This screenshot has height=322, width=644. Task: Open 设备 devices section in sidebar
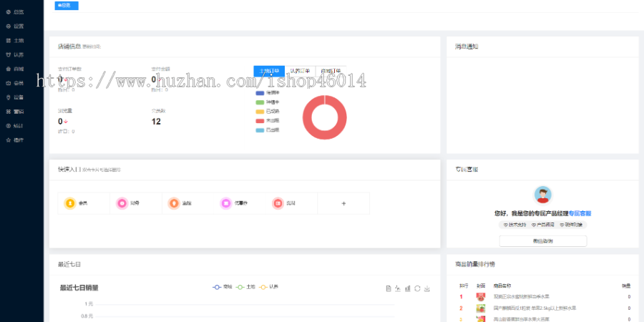15,97
